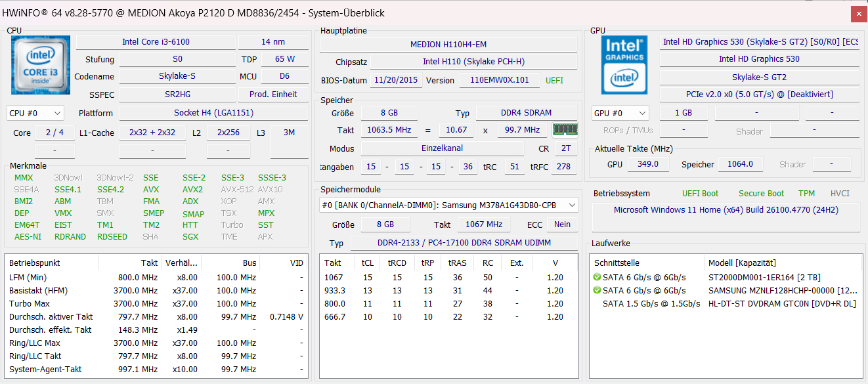Click the memory module chip icon
Viewport: 868px width, 384px height.
click(x=565, y=130)
